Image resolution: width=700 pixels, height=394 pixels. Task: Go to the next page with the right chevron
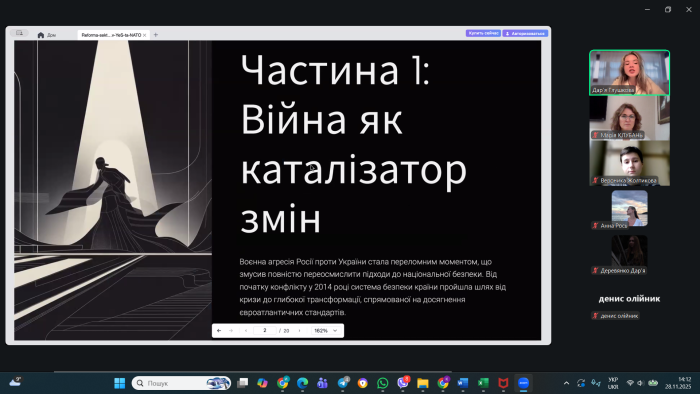(299, 331)
